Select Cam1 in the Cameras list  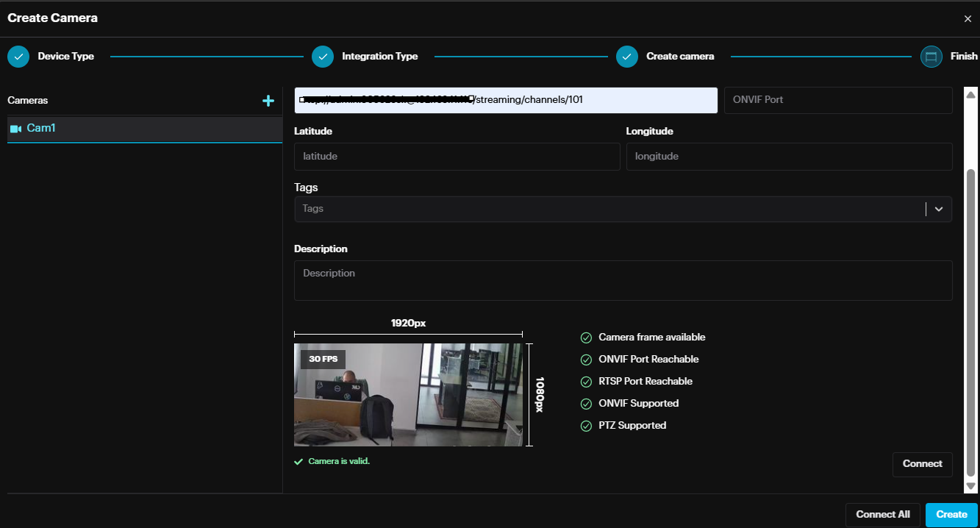click(x=41, y=129)
